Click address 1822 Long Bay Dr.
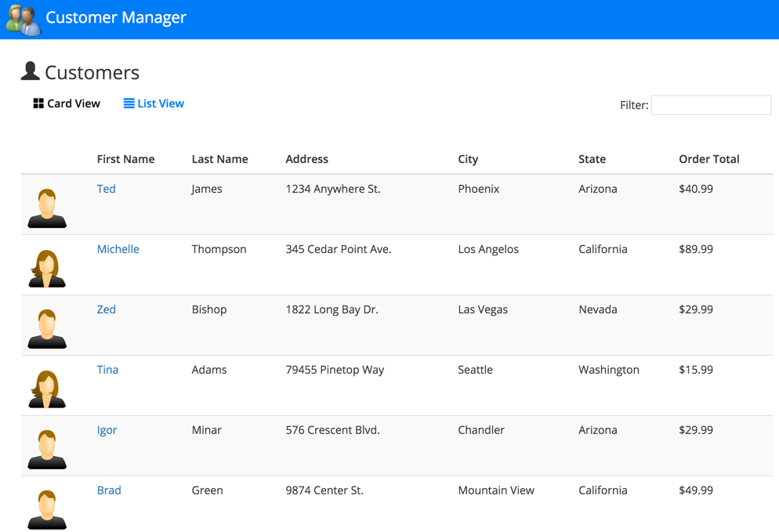Screen dimensions: 779x532 [x=332, y=309]
